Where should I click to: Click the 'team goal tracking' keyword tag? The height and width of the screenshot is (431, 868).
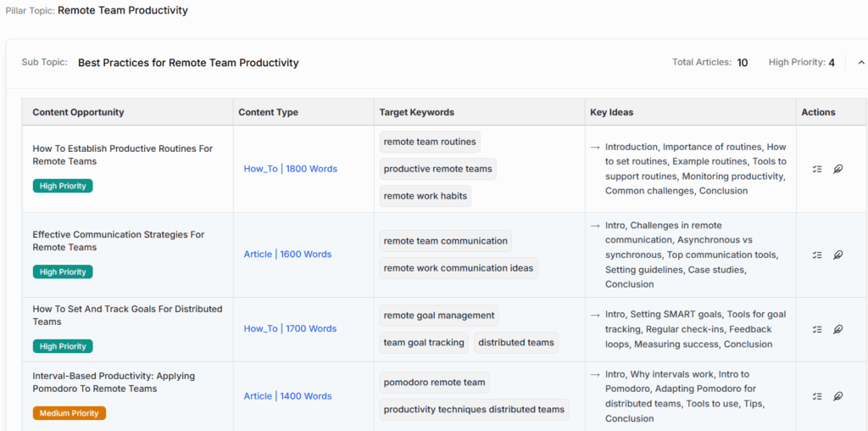pyautogui.click(x=424, y=343)
